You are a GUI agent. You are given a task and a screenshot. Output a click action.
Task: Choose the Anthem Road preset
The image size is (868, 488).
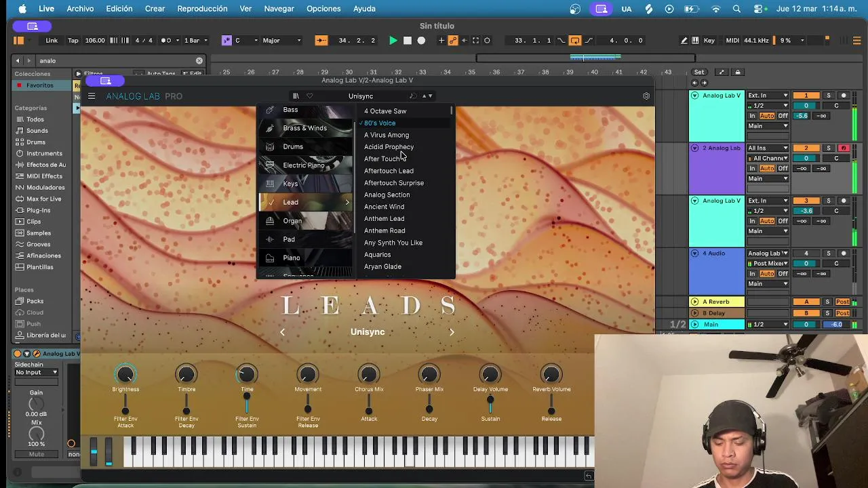point(384,231)
